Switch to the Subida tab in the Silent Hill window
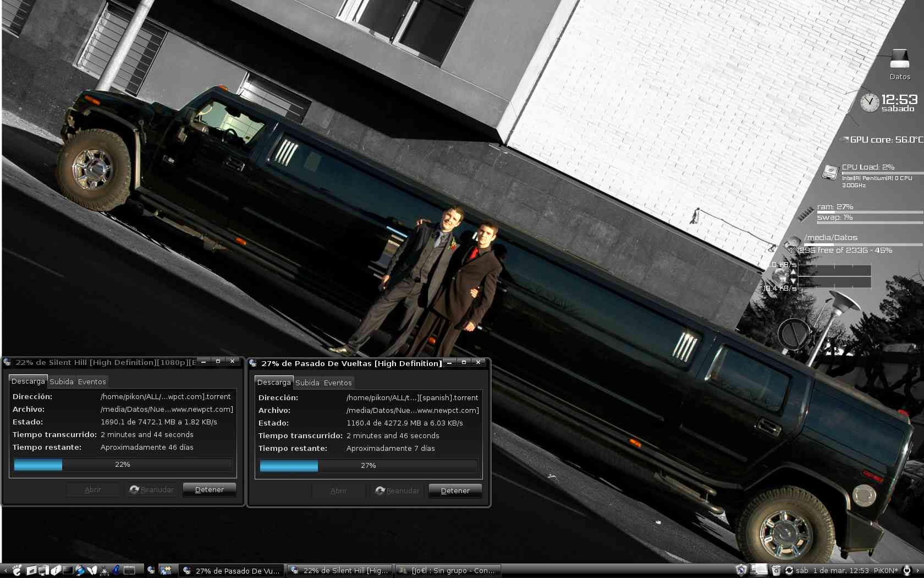924x578 pixels. coord(62,381)
